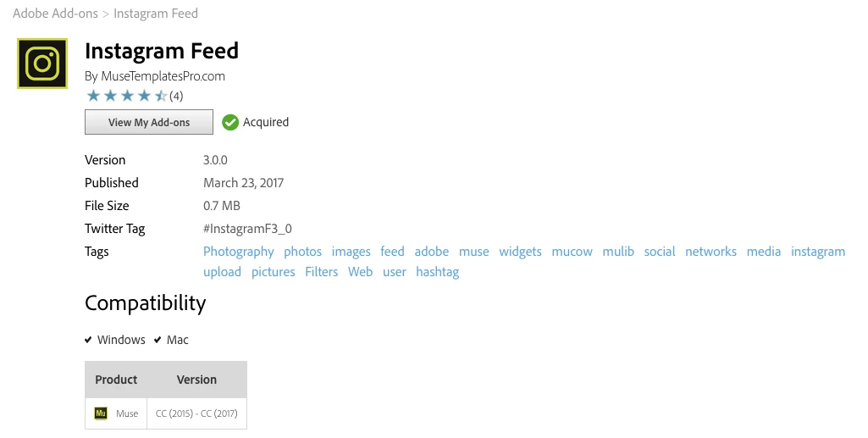Click the #InstagramF3_0 Twitter tag text

pos(247,229)
